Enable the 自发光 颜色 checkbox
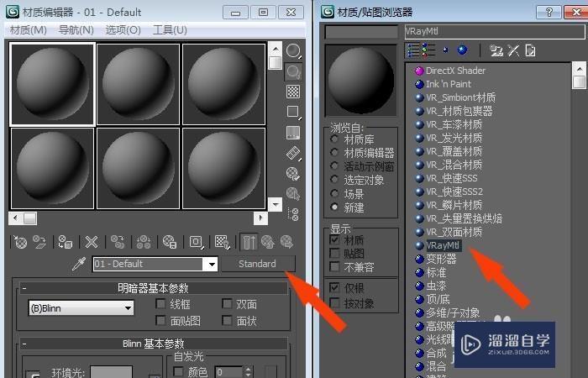This screenshot has height=378, width=588. click(x=178, y=371)
